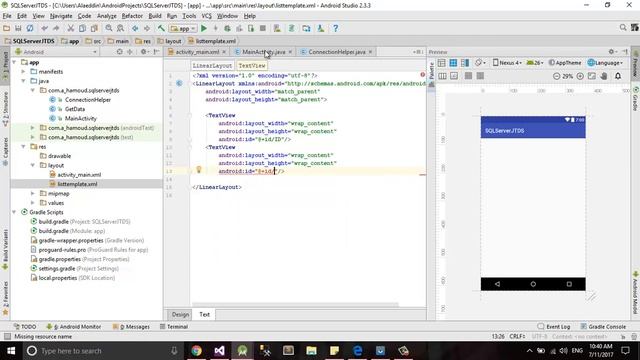The width and height of the screenshot is (640, 360).
Task: Open File Explorer from the taskbar
Action: (x=311, y=351)
